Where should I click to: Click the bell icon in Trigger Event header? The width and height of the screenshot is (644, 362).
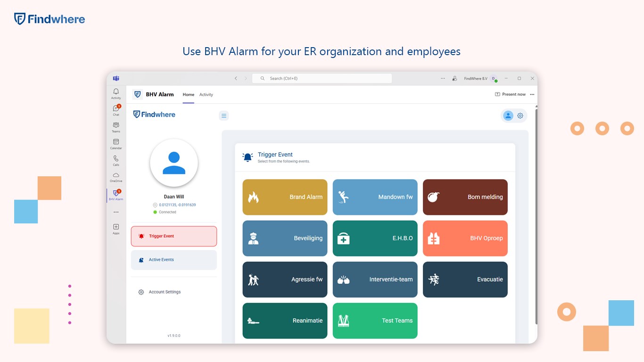click(x=248, y=157)
